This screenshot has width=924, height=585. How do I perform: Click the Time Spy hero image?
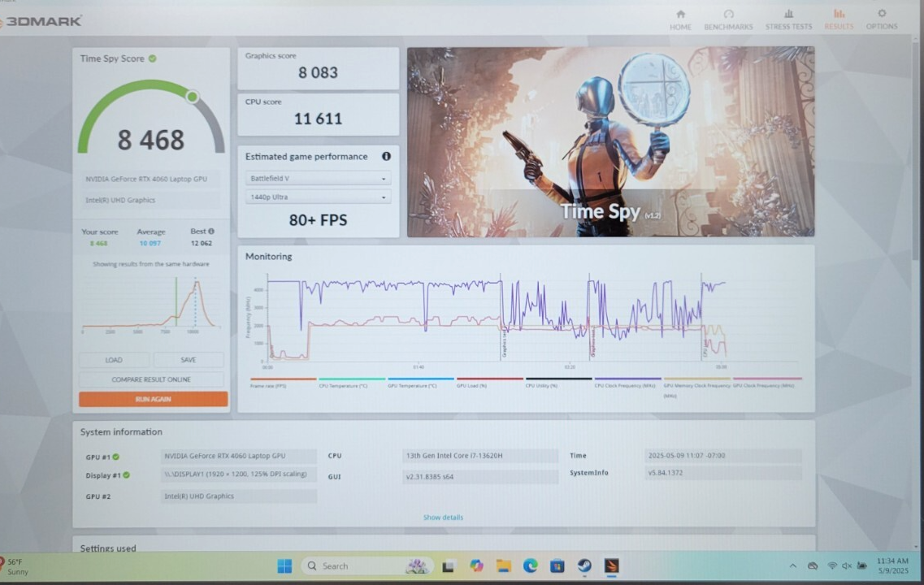[x=610, y=141]
